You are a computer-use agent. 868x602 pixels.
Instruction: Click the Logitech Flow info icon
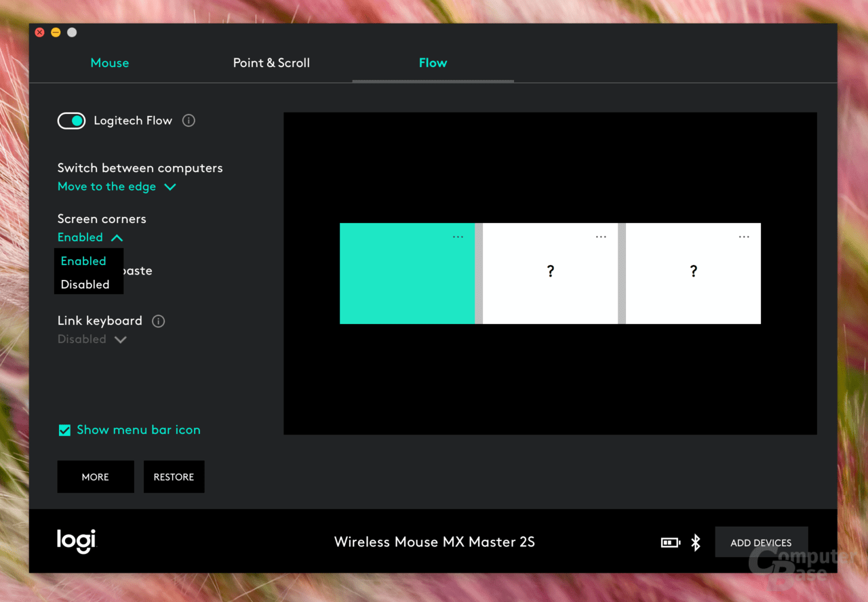point(189,121)
